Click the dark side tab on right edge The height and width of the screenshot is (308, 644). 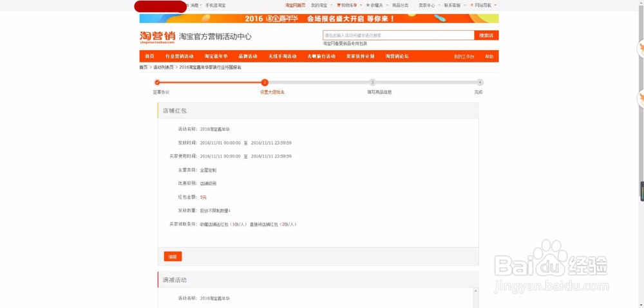[642, 191]
